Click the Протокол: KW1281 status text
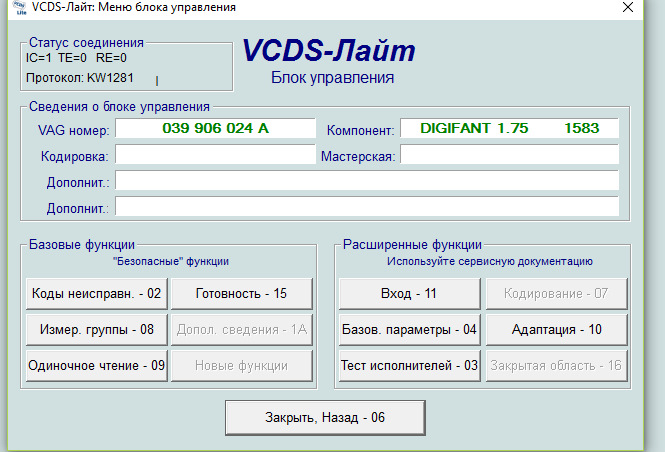The image size is (665, 452). [80, 78]
